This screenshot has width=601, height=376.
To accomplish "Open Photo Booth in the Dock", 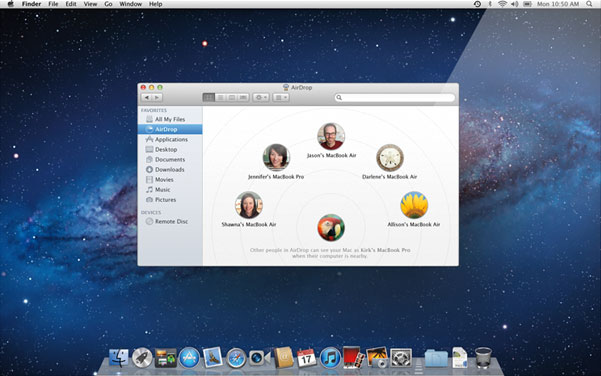I will (x=353, y=358).
